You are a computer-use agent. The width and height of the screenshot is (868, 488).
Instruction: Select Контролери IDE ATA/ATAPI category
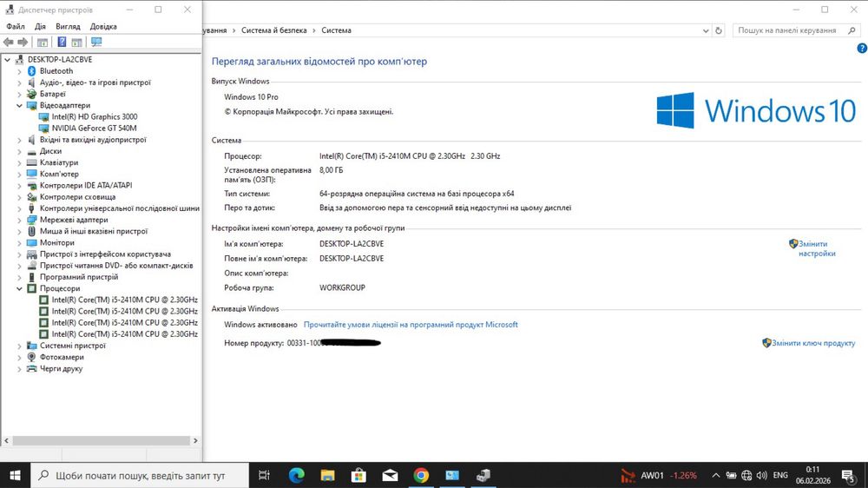pos(86,185)
